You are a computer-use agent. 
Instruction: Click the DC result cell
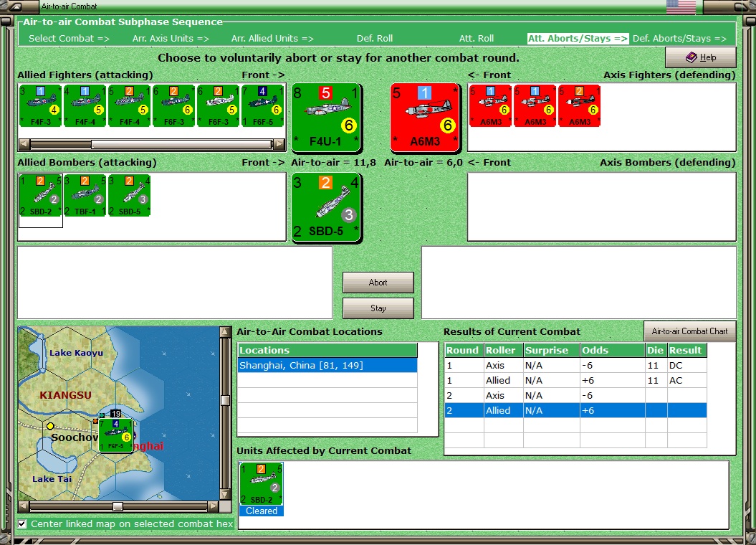point(686,366)
